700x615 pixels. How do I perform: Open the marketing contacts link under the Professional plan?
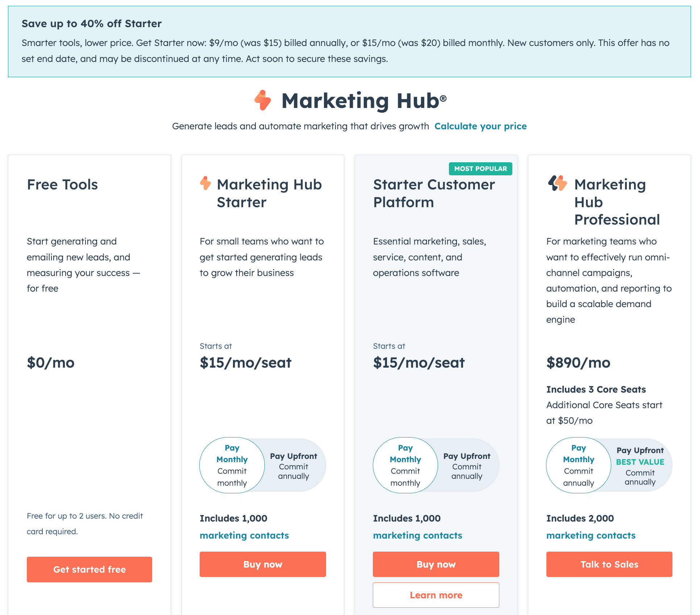(591, 535)
